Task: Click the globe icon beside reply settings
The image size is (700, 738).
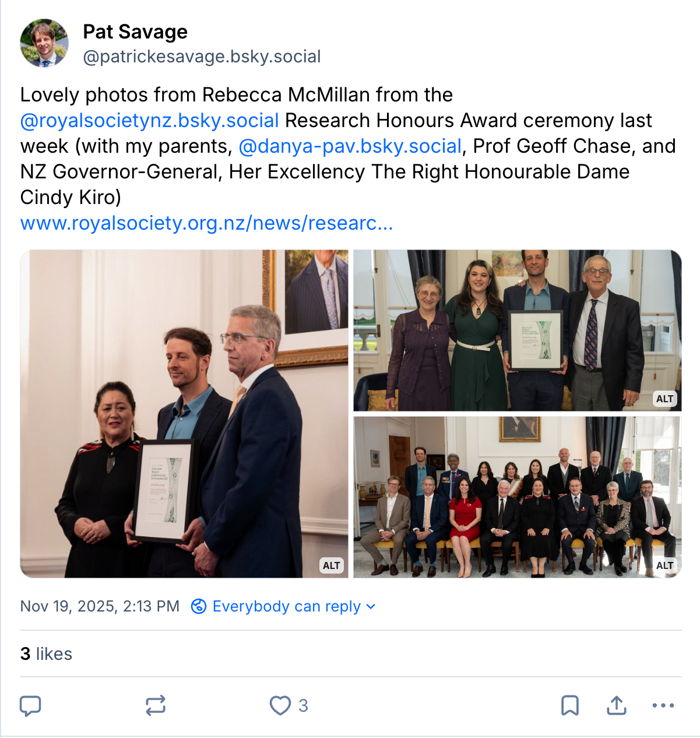Action: 199,606
